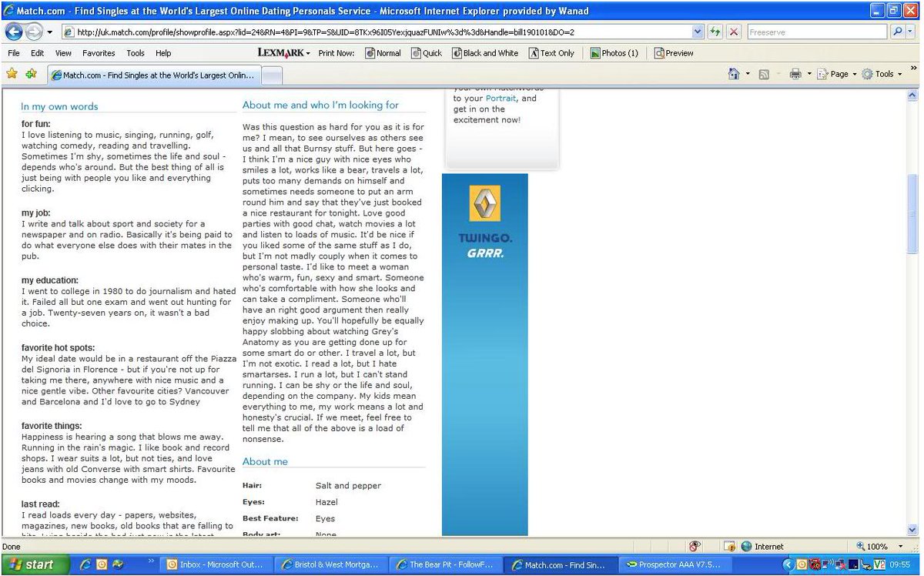Launch Outlook from Quick Launch
Screen dimensions: 924x576
(102, 564)
